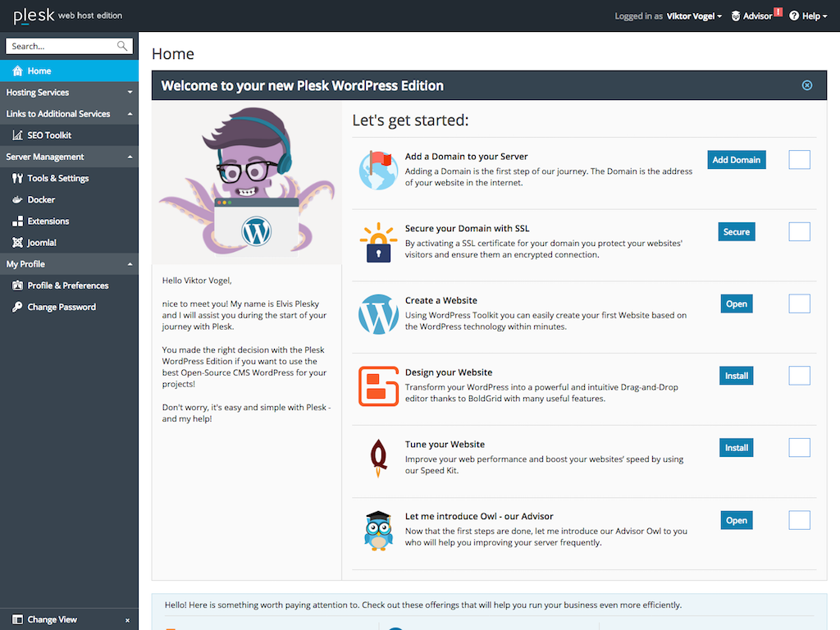
Task: Click the Advisor owl icon in header
Action: tap(736, 16)
